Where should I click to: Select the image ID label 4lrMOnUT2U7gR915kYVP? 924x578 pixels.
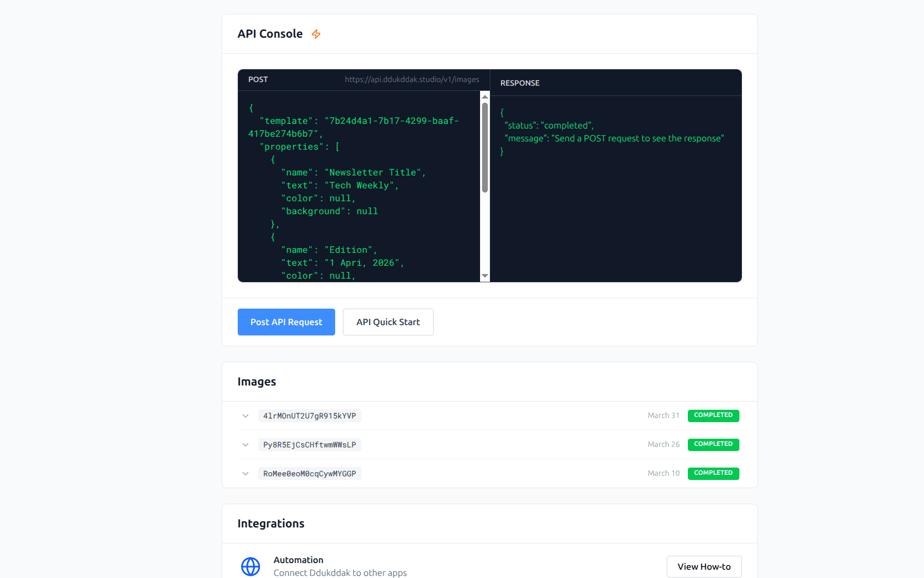coord(309,415)
